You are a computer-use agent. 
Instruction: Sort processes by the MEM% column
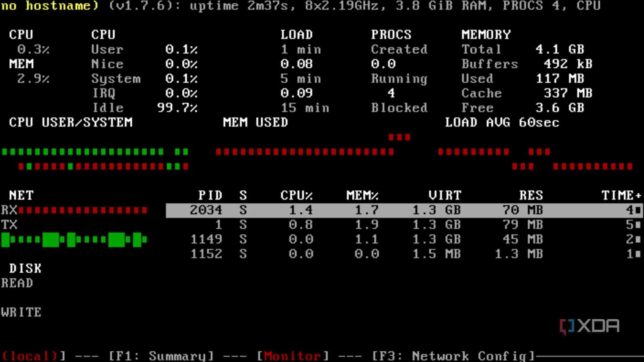(361, 195)
